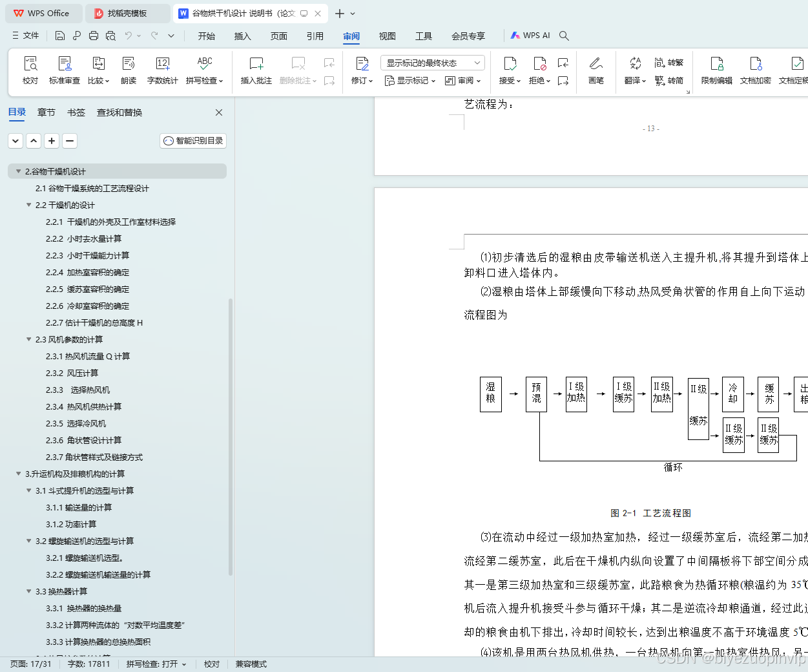Close the navigation pane with the X
The height and width of the screenshot is (672, 808).
click(x=219, y=112)
